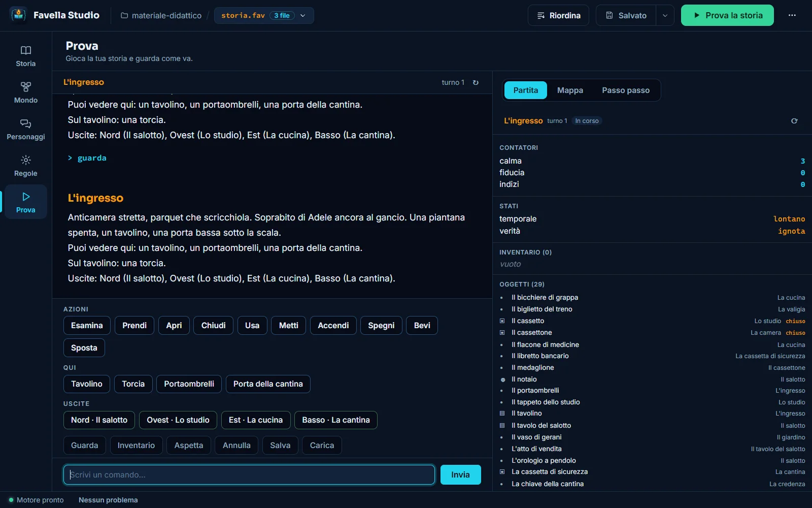Switch to the Passo passo tab

[626, 90]
